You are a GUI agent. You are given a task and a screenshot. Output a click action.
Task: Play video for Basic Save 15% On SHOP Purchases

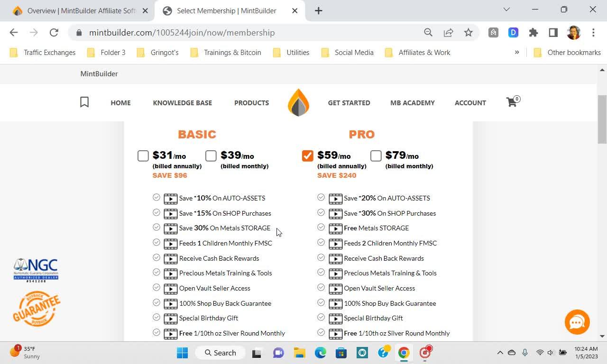click(x=171, y=213)
